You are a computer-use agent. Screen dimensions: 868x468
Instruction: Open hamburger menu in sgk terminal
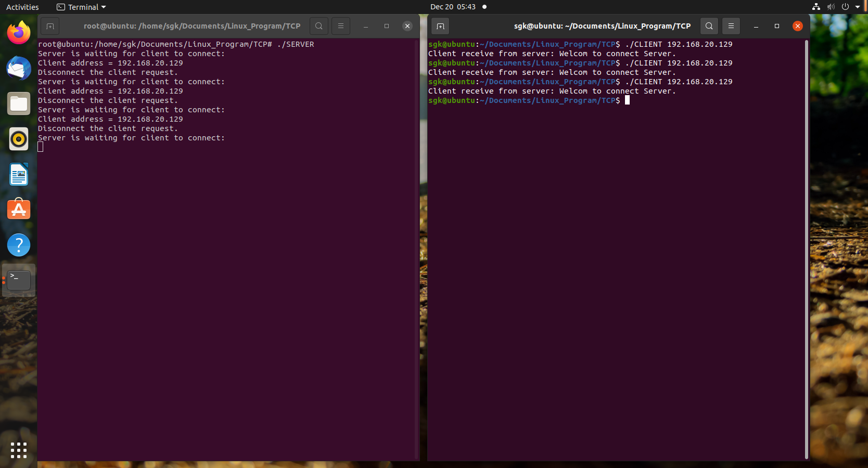click(731, 26)
